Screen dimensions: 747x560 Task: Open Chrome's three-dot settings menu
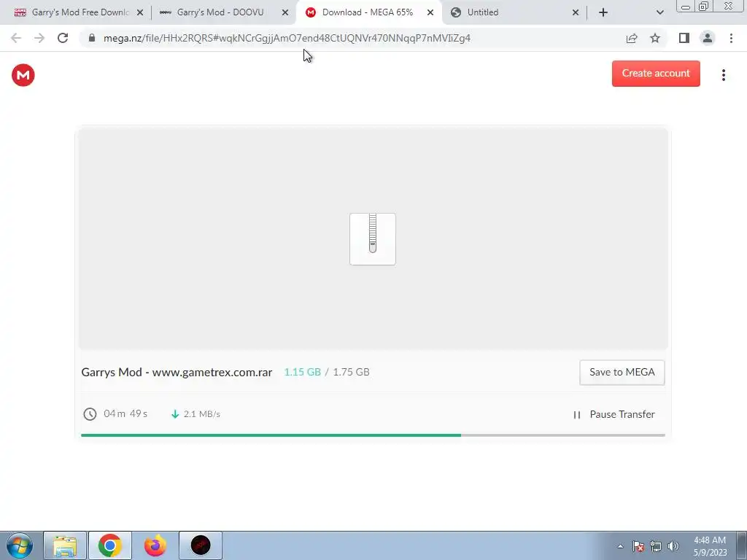tap(731, 38)
